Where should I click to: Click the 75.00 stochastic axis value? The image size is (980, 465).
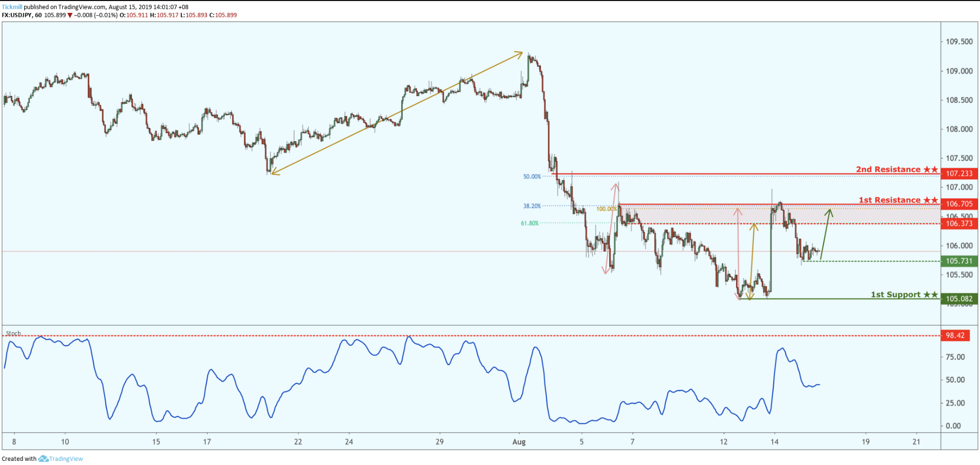click(955, 357)
